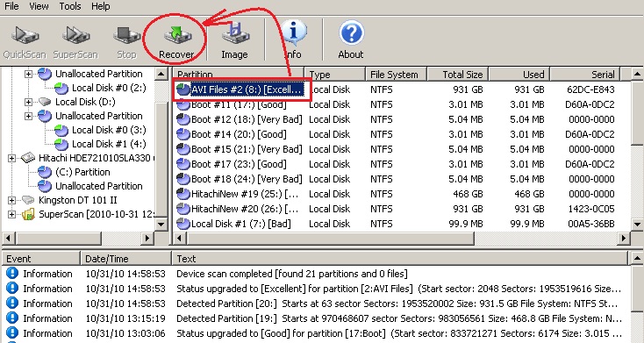The height and width of the screenshot is (343, 644).
Task: Click the Kingston drive icon in tree
Action: click(28, 200)
